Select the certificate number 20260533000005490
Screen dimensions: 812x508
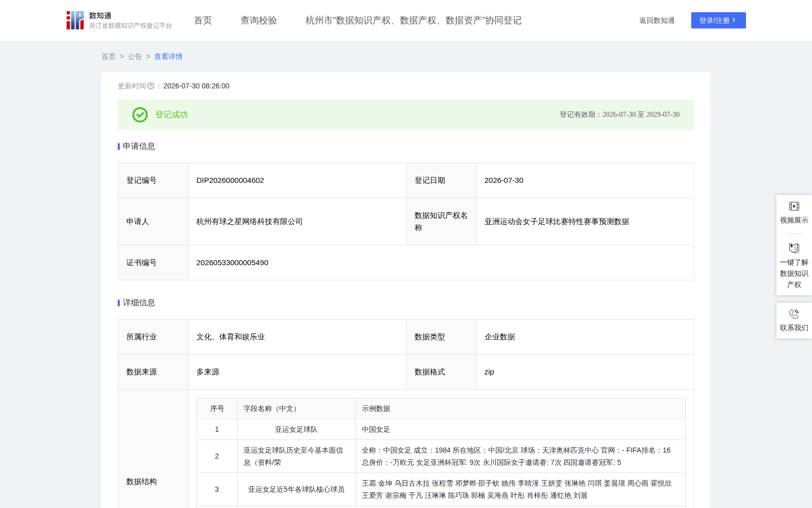(232, 263)
